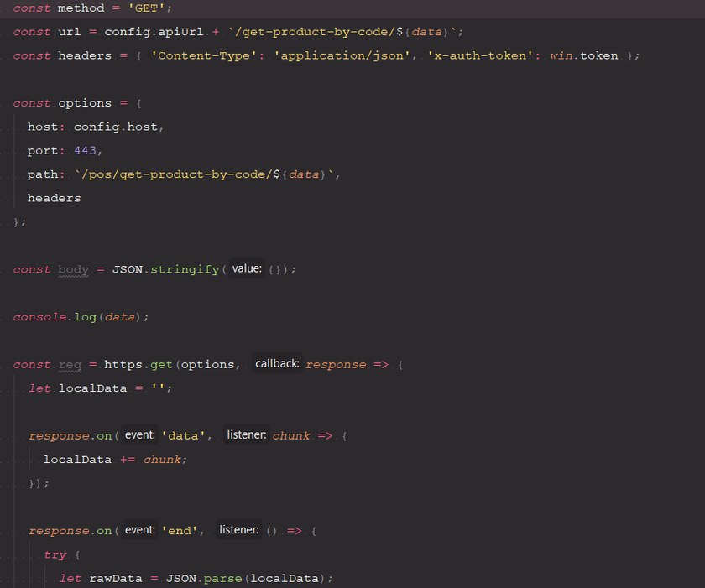Click the options variable declaration
705x588 pixels.
click(85, 103)
